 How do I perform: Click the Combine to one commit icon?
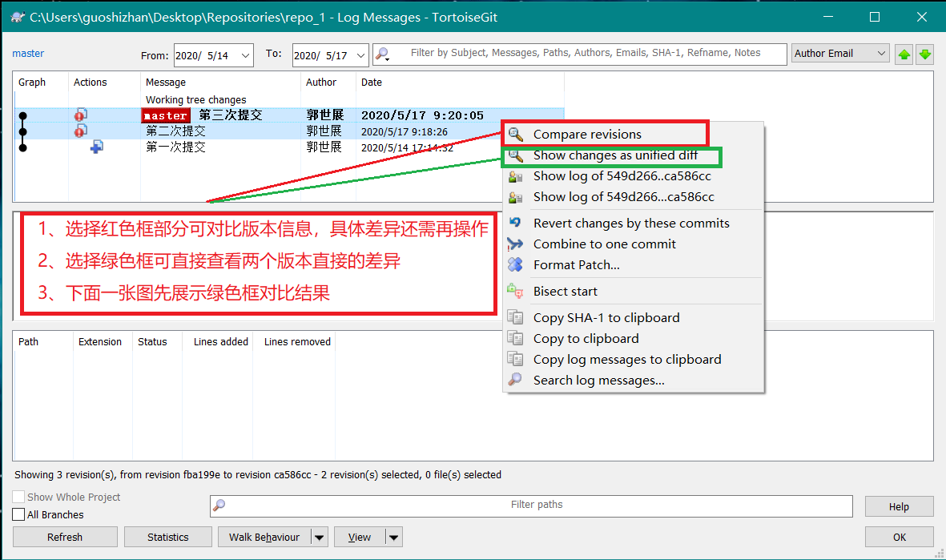click(x=516, y=244)
